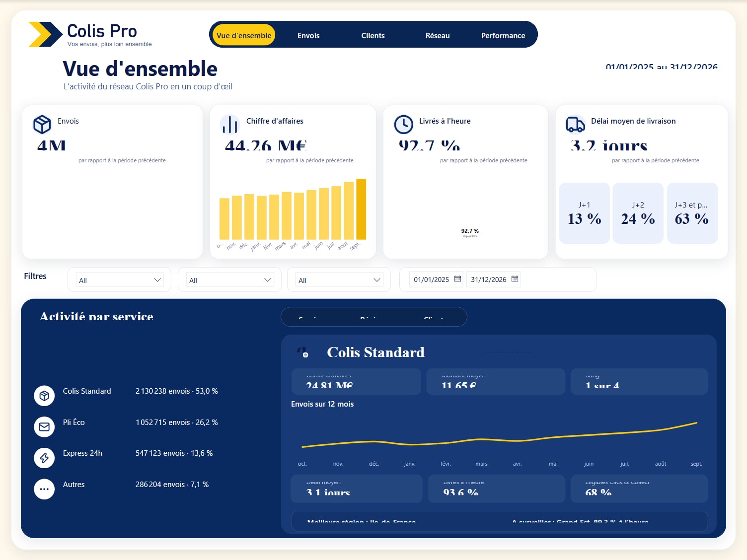Select the Colis Standard box icon in list
Image resolution: width=747 pixels, height=560 pixels.
[x=44, y=396]
